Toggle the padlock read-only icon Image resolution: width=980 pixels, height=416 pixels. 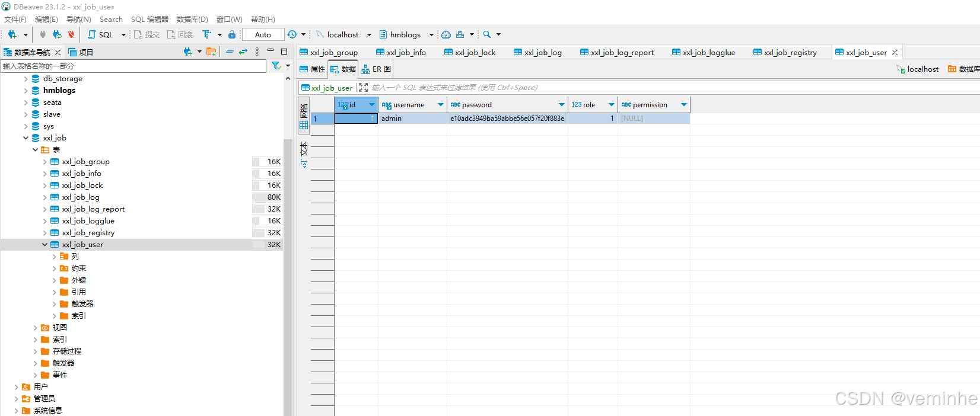[232, 34]
